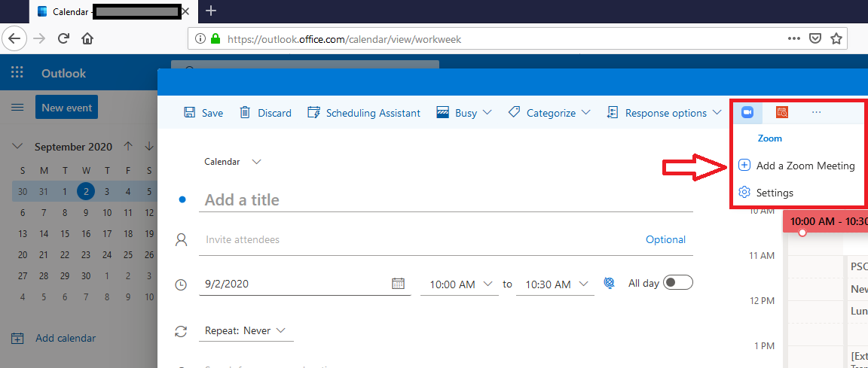Open the more options ellipsis in event toolbar
Viewport: 868px width, 368px height.
(816, 112)
